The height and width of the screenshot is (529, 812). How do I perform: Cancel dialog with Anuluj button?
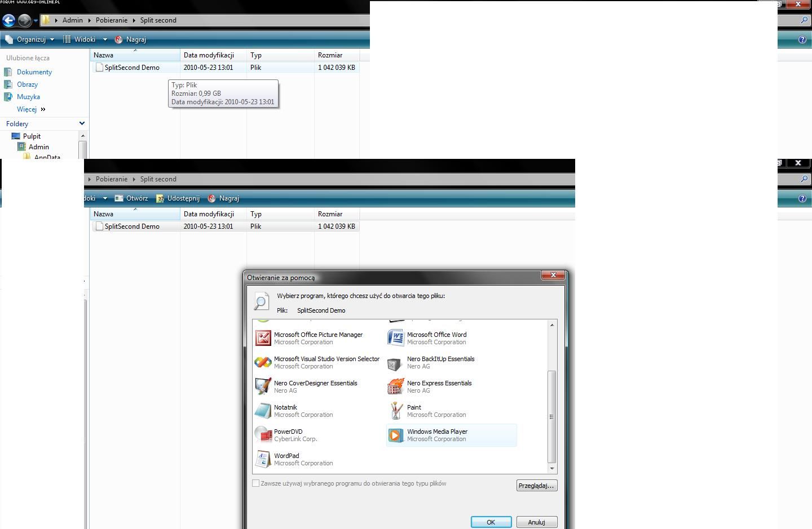click(537, 522)
